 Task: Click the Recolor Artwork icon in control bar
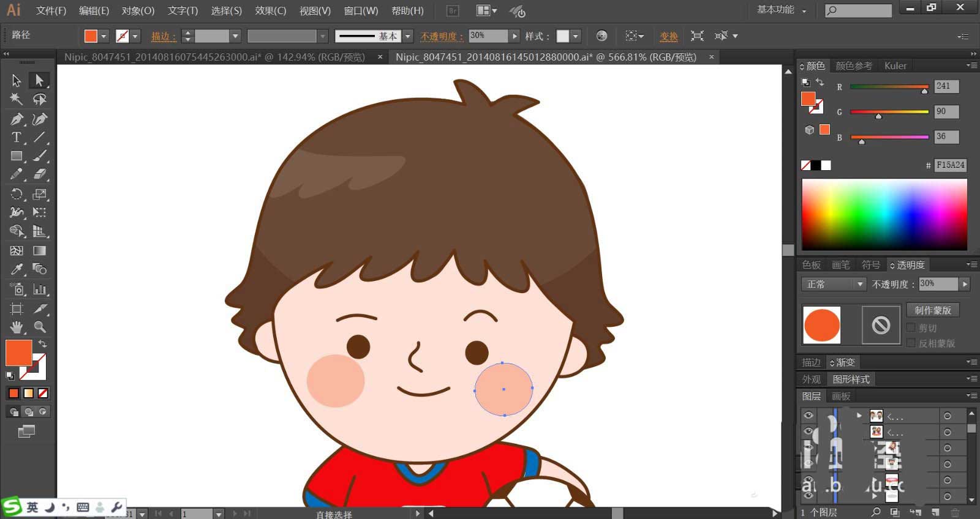pos(601,36)
